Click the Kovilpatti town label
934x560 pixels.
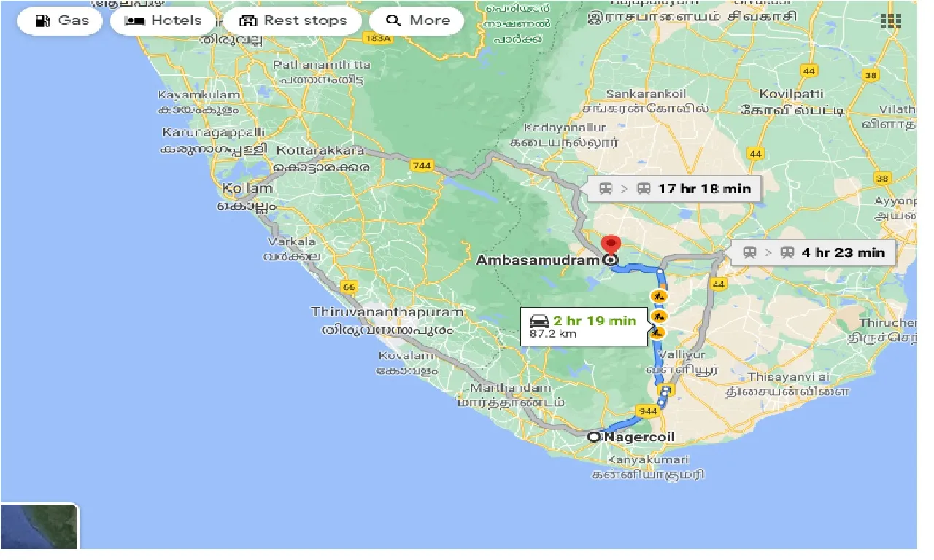[792, 103]
